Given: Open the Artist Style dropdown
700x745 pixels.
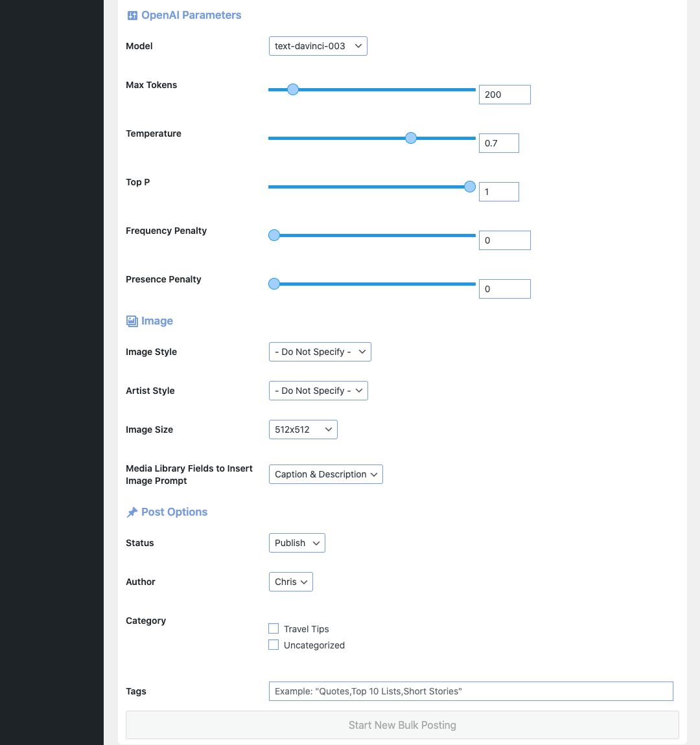Looking at the screenshot, I should pos(318,391).
